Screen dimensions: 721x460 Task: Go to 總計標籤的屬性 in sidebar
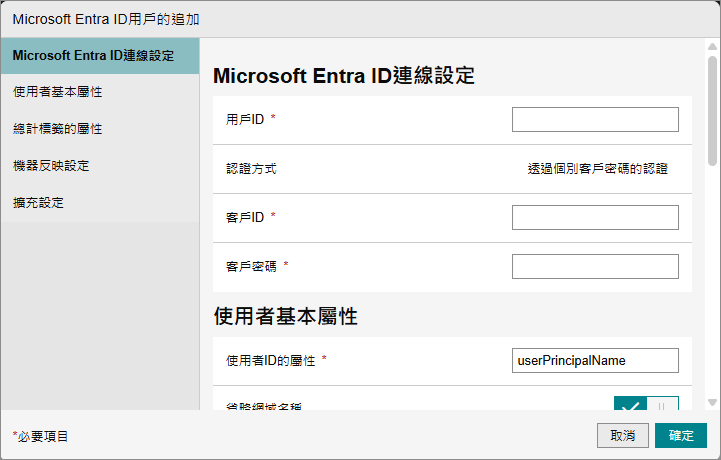(x=58, y=129)
